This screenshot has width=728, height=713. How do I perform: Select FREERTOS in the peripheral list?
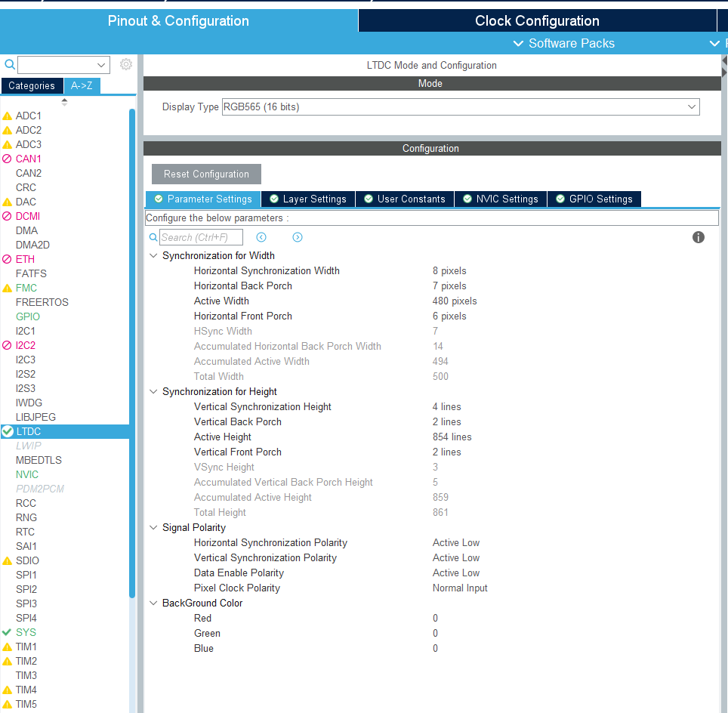(42, 302)
